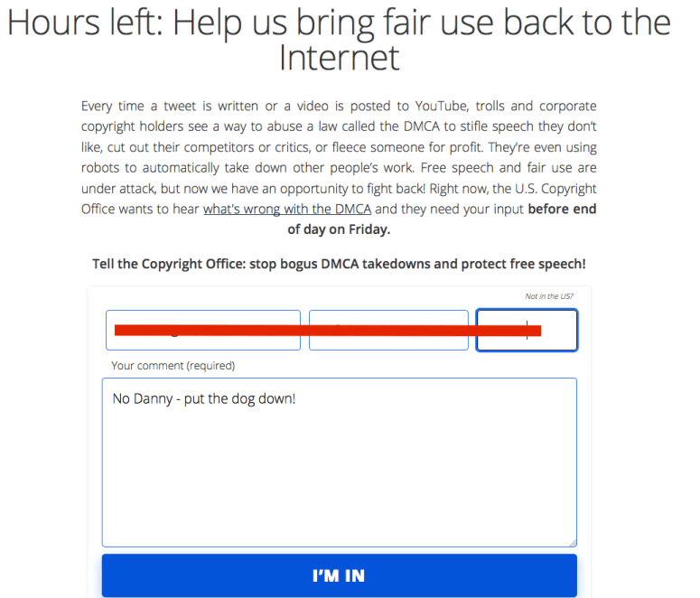Open the "what's wrong with the DMCA" link

pos(287,209)
